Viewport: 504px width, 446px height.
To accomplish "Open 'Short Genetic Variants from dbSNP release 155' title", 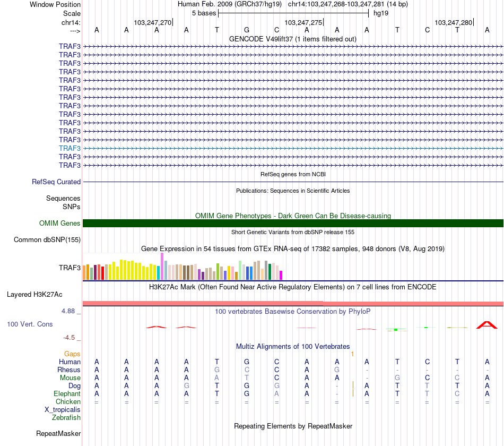I will click(293, 232).
